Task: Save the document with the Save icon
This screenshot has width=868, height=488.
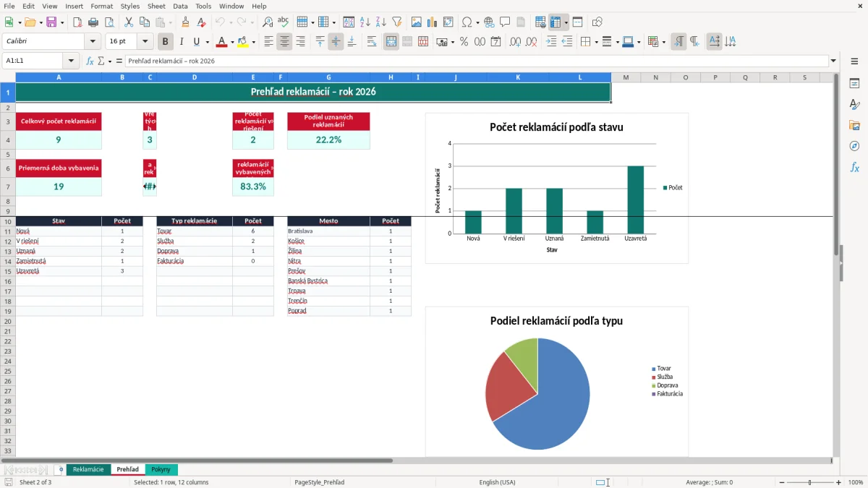Action: click(51, 22)
